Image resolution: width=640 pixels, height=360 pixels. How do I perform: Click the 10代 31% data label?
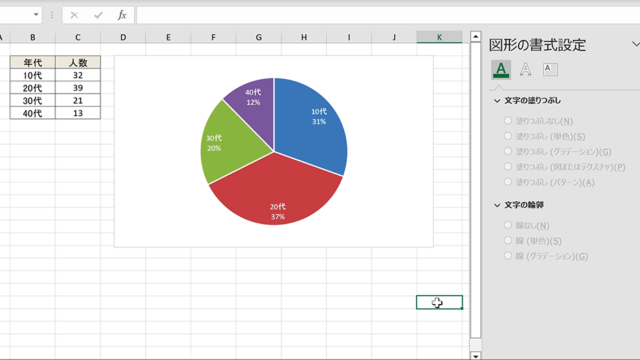(x=319, y=116)
